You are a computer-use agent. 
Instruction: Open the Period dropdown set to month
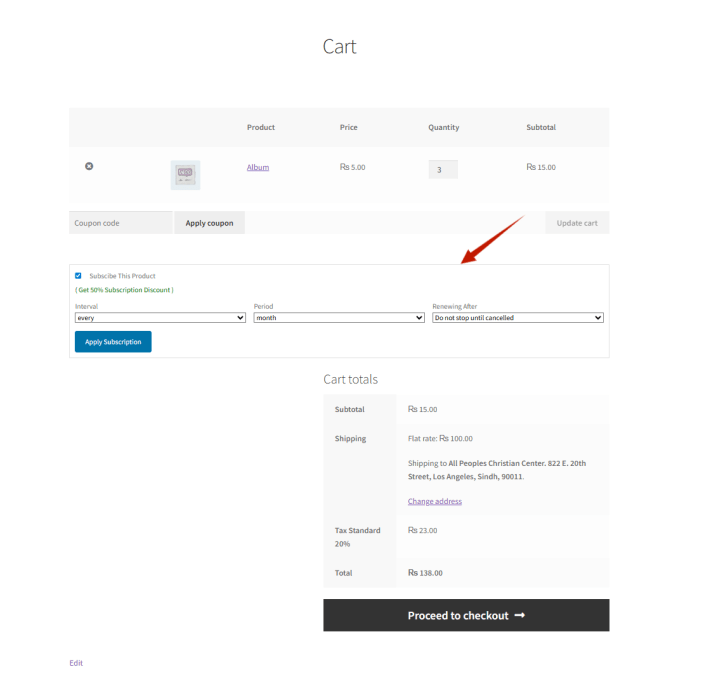point(339,318)
